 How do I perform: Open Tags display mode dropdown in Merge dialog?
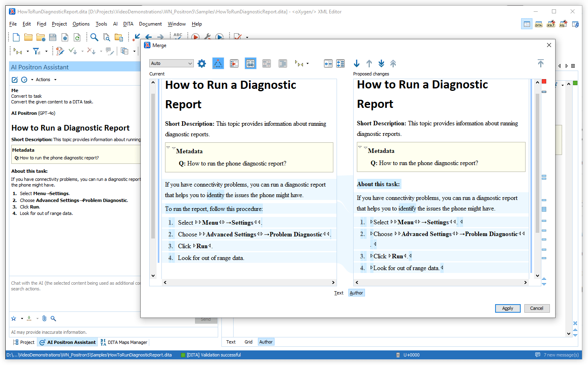pos(308,63)
